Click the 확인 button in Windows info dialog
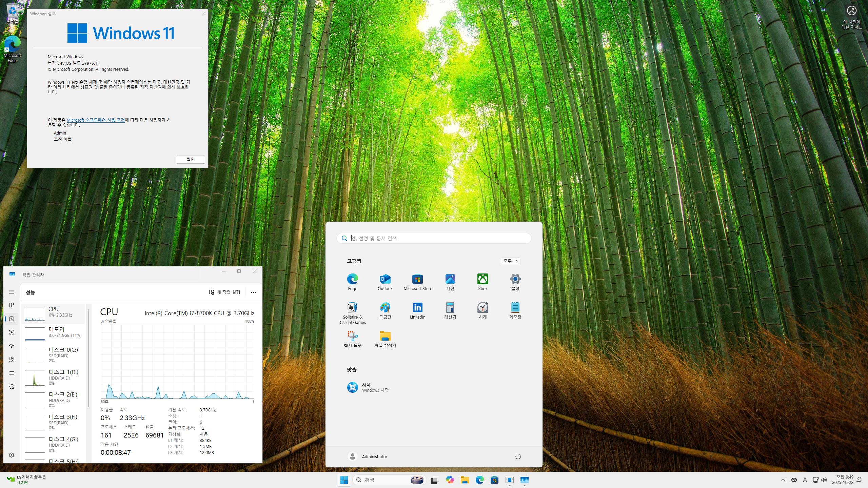Viewport: 868px width, 488px height. coord(190,159)
